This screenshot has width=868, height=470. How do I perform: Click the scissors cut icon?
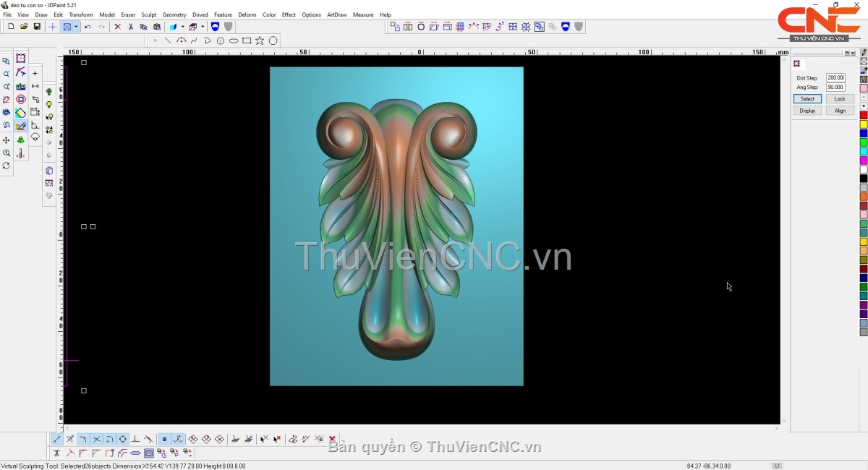(130, 27)
